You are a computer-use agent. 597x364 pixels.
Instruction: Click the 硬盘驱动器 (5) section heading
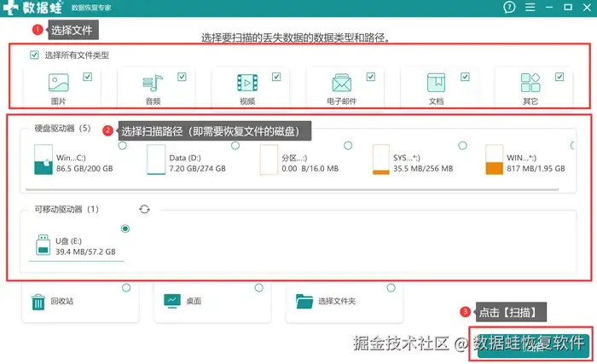[x=63, y=129]
